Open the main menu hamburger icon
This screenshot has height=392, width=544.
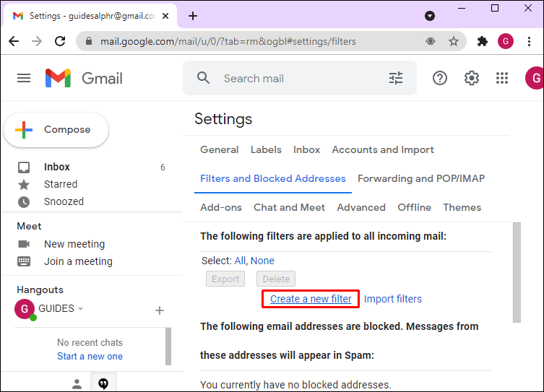point(24,78)
